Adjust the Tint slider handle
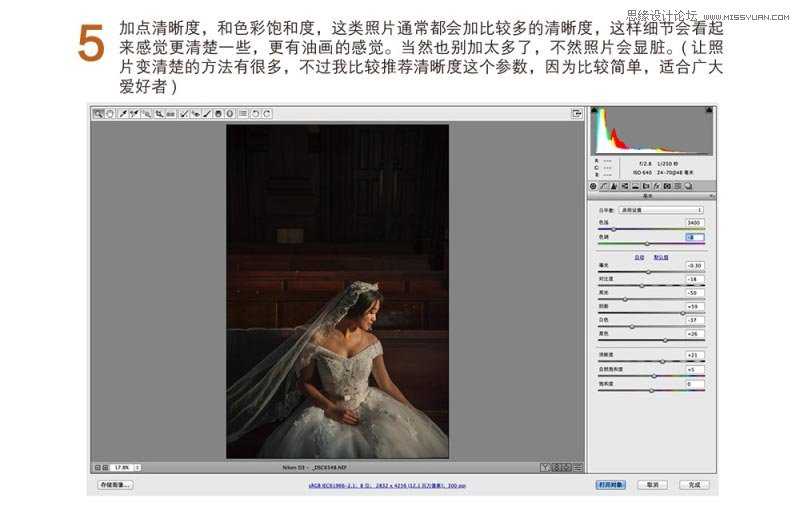The image size is (800, 508). (647, 243)
